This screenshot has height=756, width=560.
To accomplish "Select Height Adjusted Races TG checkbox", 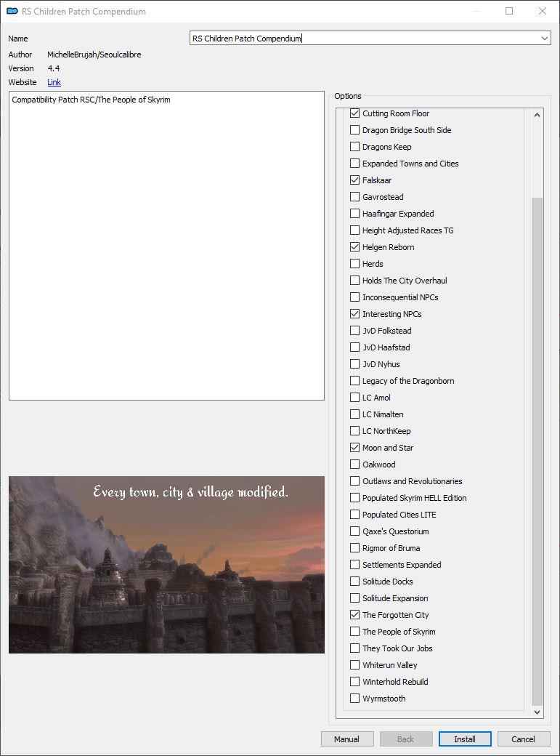I will [354, 230].
